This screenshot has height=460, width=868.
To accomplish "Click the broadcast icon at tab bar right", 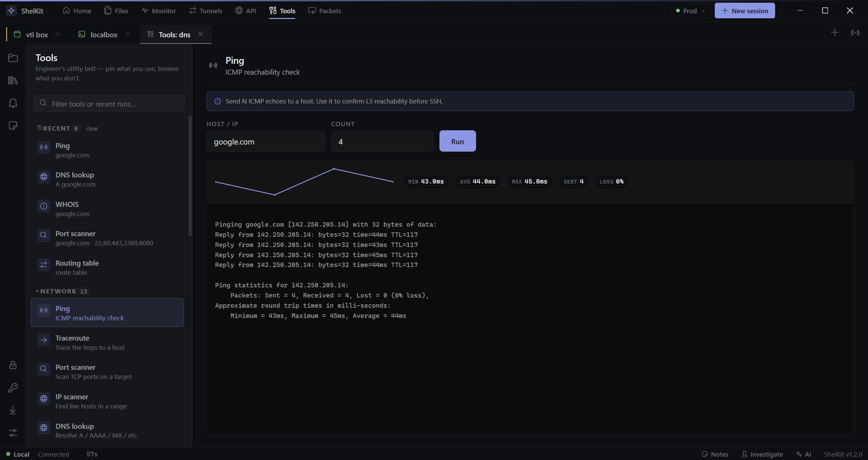I will point(855,33).
